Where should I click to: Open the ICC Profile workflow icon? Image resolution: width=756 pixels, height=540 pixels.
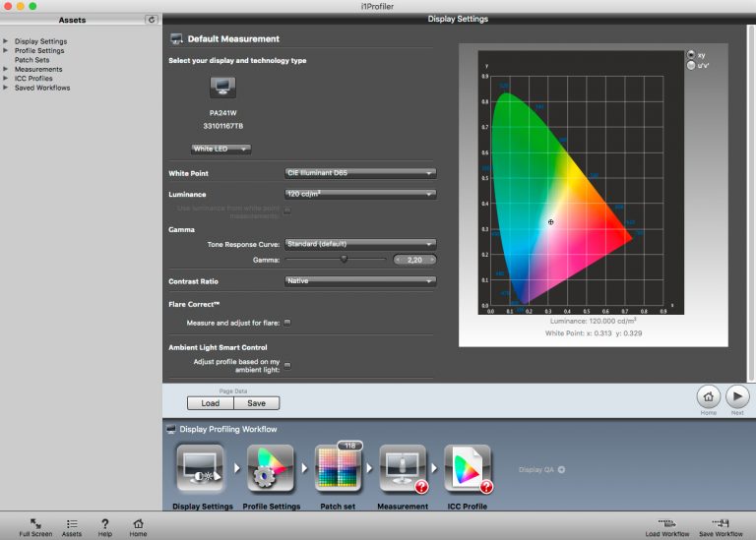pyautogui.click(x=468, y=468)
